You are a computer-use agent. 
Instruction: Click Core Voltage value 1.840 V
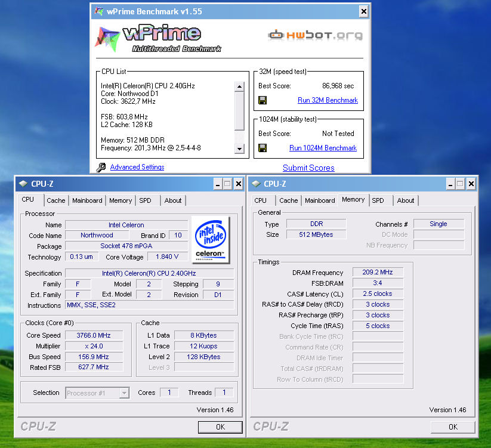point(167,257)
